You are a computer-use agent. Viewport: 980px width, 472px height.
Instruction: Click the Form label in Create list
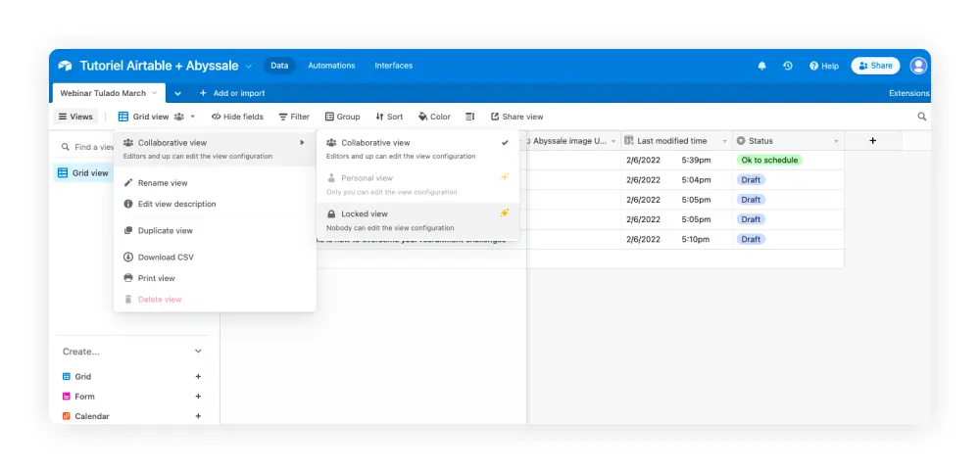point(85,397)
